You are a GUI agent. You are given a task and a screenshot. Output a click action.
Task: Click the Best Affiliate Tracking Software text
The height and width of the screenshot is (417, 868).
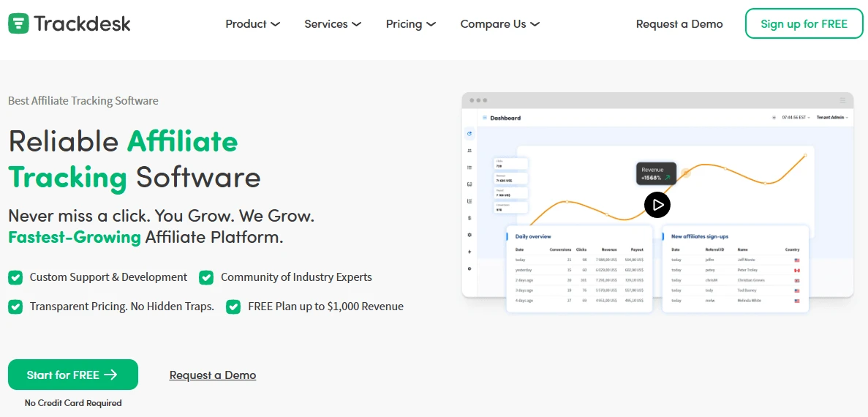tap(83, 101)
